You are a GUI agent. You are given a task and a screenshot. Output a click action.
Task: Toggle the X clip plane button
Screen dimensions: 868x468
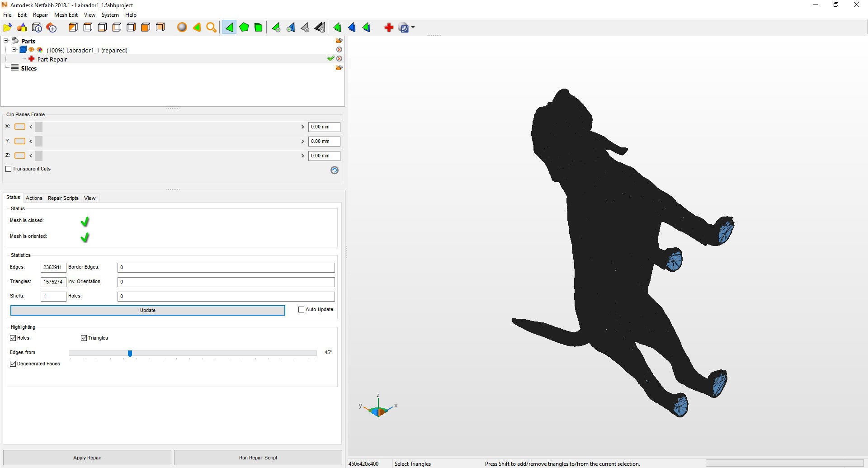pyautogui.click(x=20, y=127)
